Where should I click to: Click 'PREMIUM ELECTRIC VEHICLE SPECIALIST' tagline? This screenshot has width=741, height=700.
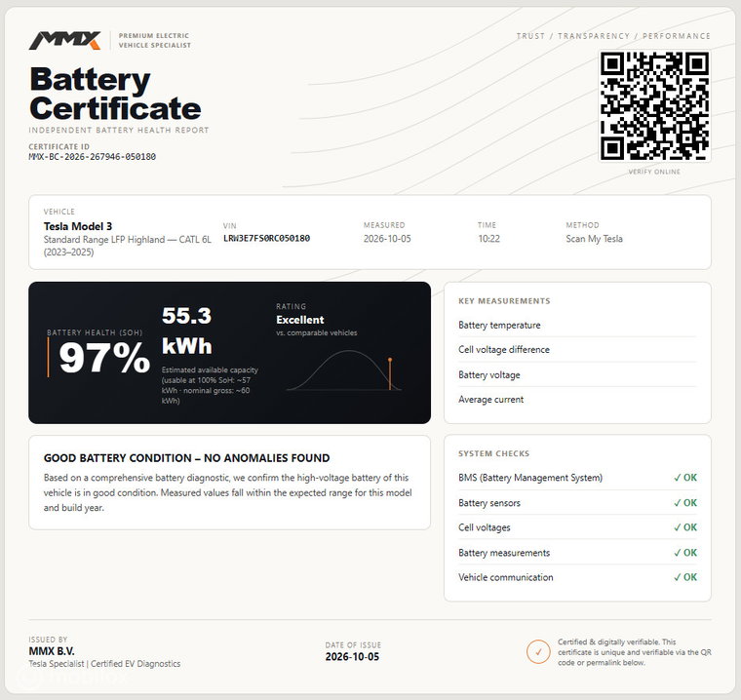coord(154,40)
